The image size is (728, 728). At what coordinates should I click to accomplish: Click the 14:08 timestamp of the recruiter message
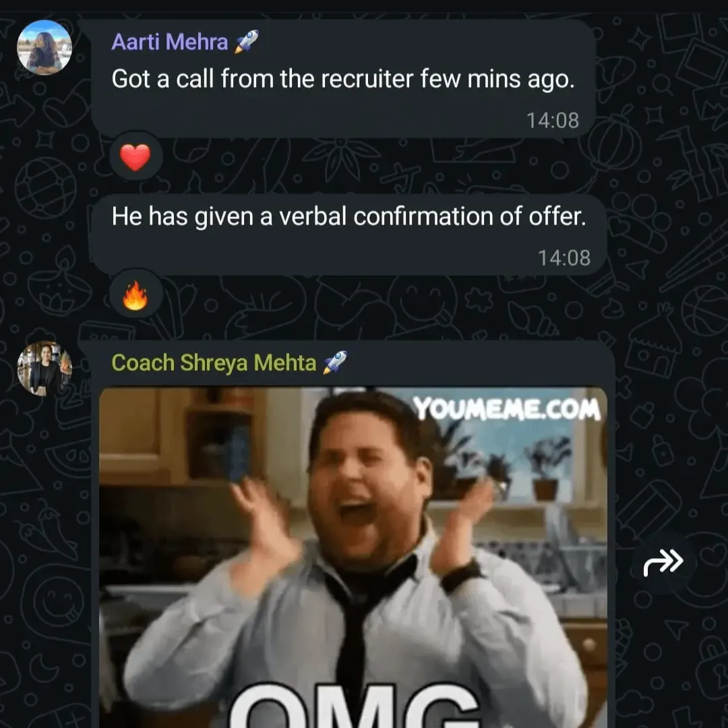553,120
